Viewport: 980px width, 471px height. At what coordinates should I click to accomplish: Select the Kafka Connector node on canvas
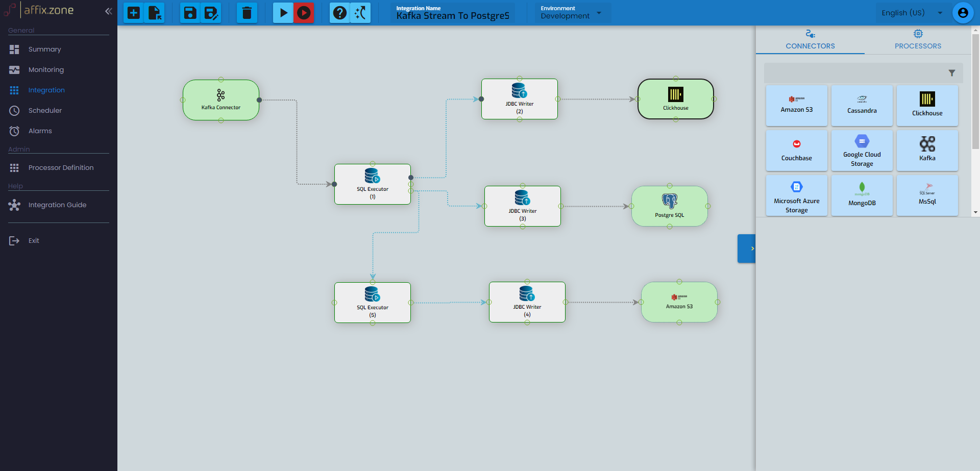(221, 100)
